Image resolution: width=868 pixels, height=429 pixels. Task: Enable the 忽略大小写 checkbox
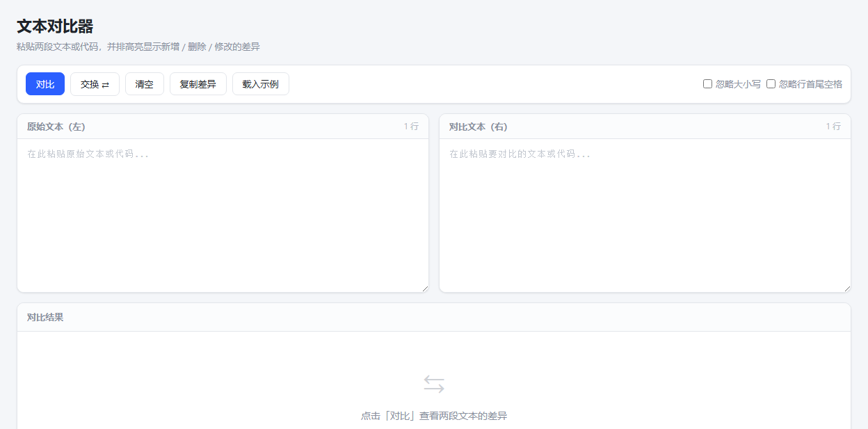(707, 84)
